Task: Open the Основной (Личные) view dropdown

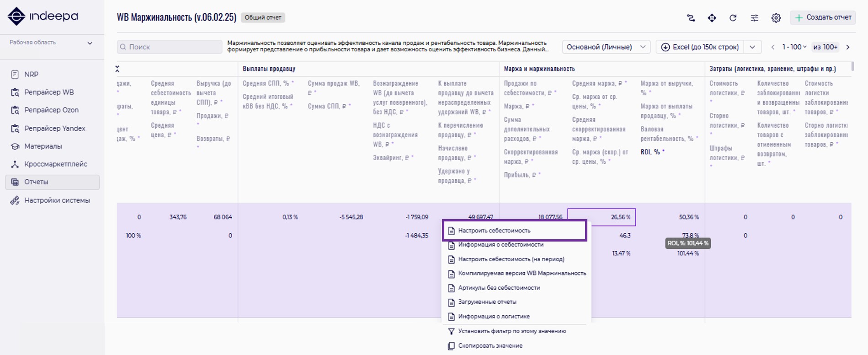Action: point(606,47)
